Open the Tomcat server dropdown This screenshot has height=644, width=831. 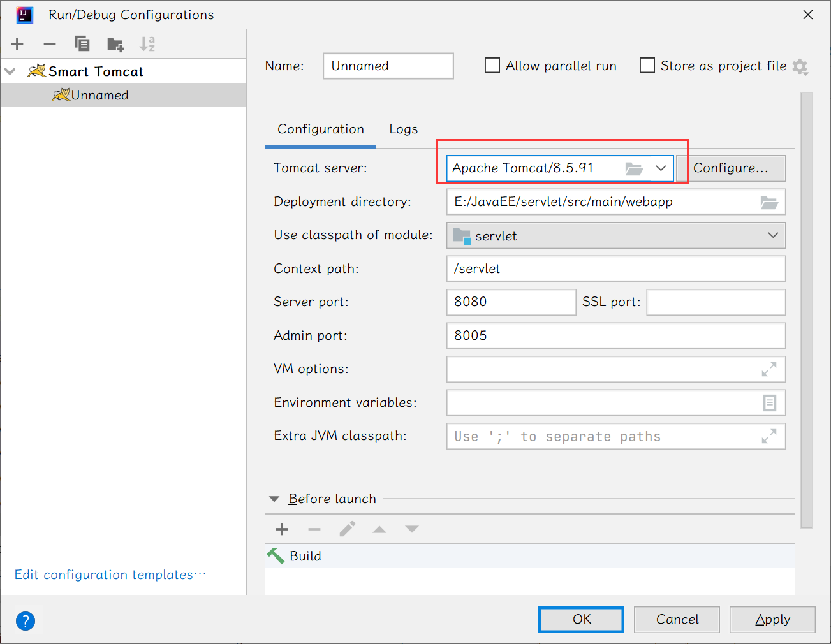pyautogui.click(x=661, y=168)
